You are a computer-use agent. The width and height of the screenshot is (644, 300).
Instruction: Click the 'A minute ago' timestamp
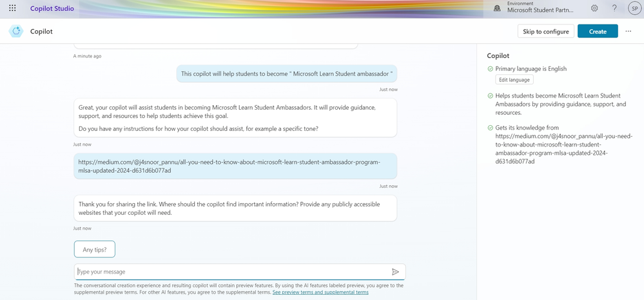(87, 56)
